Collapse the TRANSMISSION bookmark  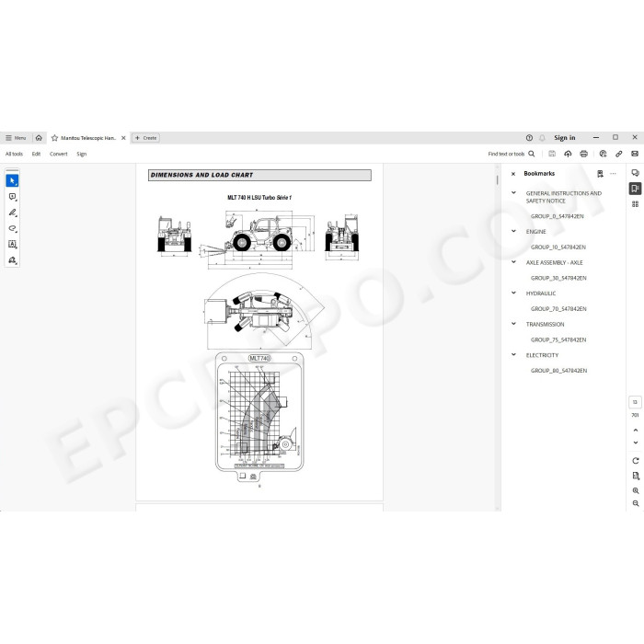pos(513,324)
